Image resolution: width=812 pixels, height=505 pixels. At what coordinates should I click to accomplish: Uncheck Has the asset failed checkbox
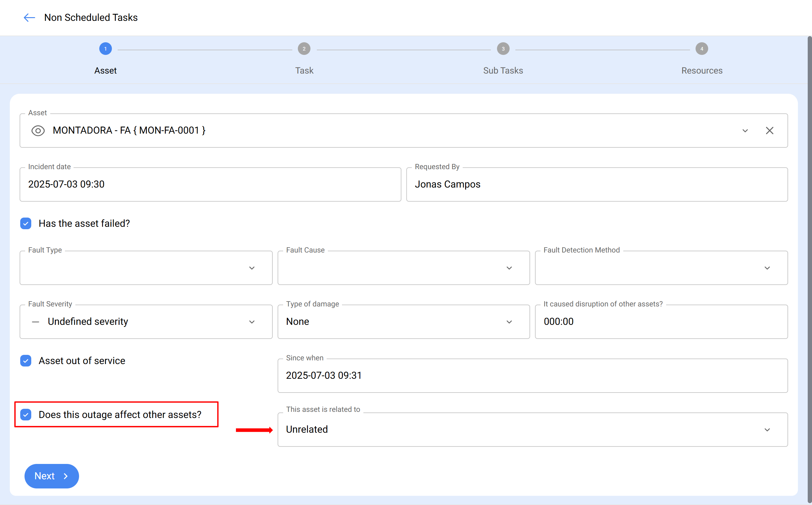click(26, 223)
